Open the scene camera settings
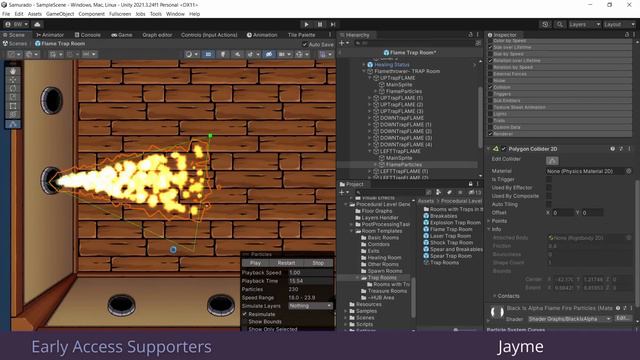This screenshot has height=360, width=640. tap(284, 54)
